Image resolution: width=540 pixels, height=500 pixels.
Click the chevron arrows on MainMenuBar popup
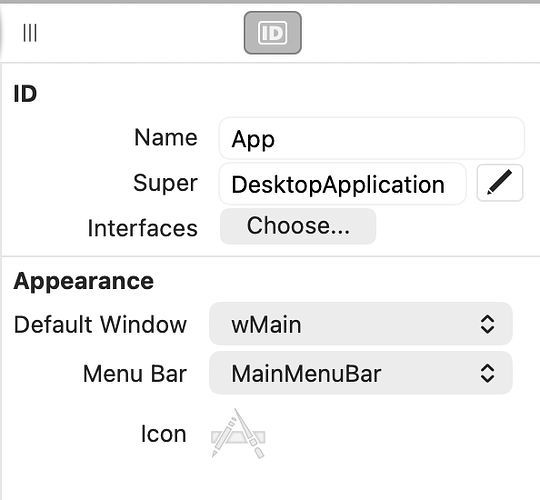[x=487, y=373]
